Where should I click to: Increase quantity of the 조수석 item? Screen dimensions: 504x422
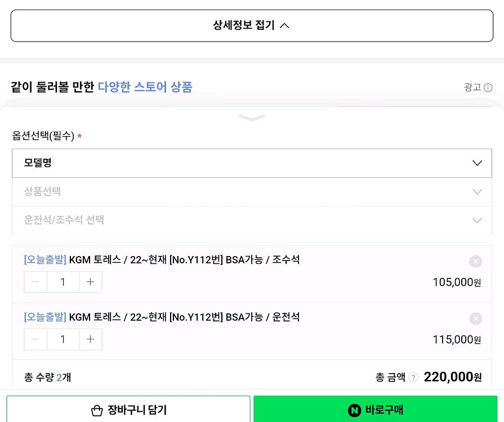click(91, 282)
